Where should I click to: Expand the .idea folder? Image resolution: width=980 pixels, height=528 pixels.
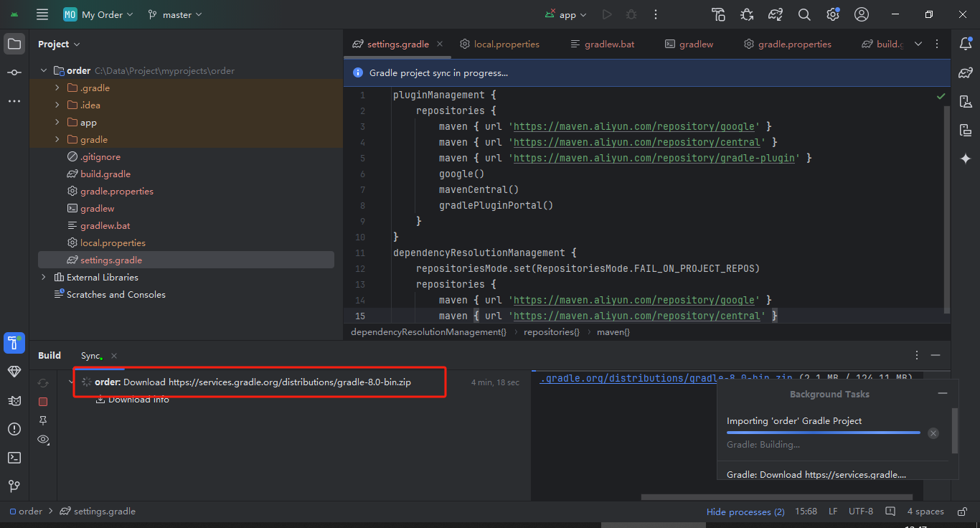[57, 105]
